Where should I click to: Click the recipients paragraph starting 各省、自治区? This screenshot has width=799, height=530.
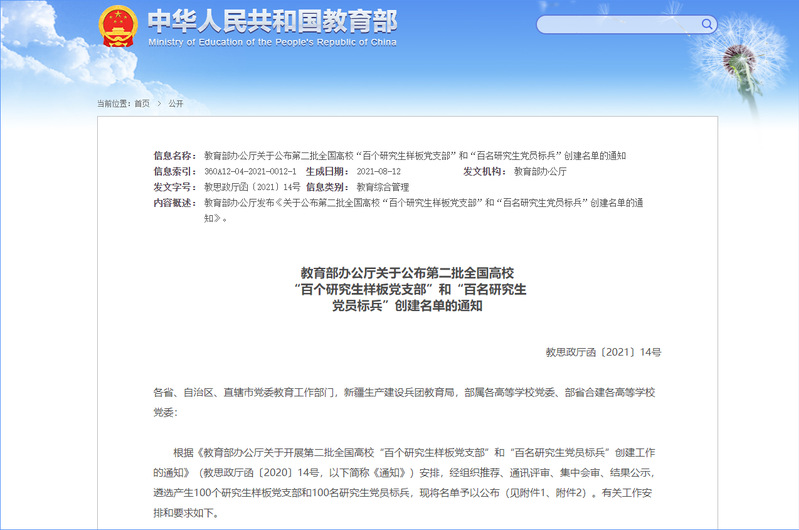pos(407,401)
